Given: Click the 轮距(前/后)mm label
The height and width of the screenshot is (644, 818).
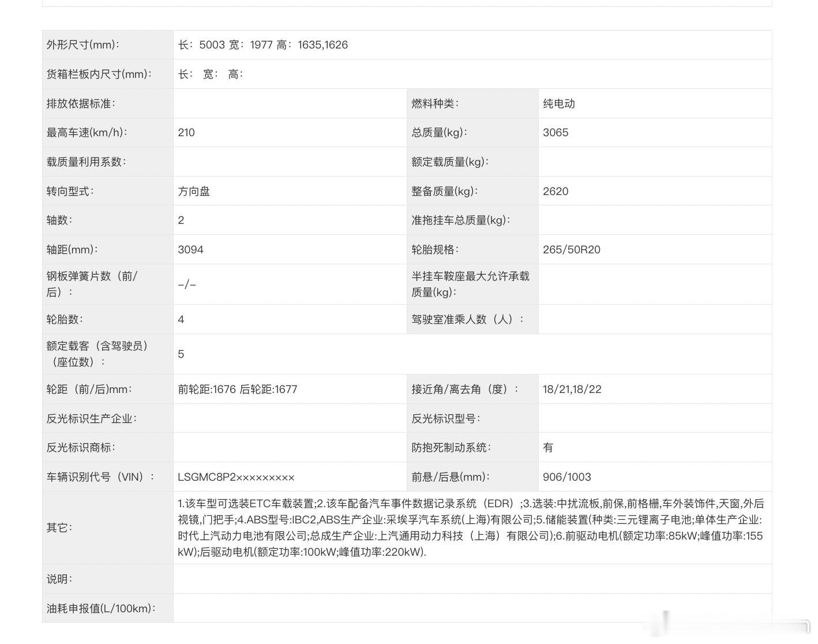Looking at the screenshot, I should pyautogui.click(x=89, y=390).
